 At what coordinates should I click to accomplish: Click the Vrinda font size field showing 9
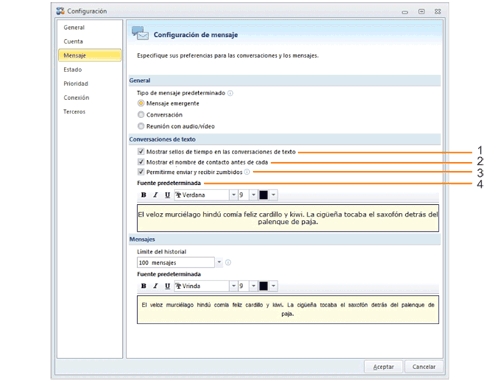pyautogui.click(x=244, y=286)
